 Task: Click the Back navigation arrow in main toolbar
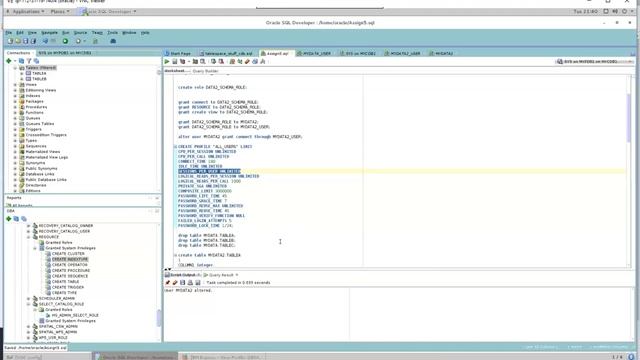pyautogui.click(x=45, y=41)
